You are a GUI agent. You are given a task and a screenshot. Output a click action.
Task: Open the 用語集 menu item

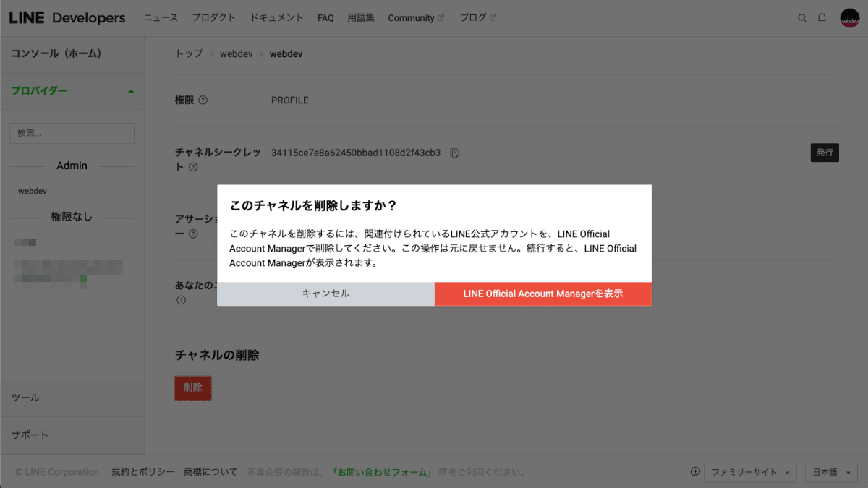click(361, 18)
